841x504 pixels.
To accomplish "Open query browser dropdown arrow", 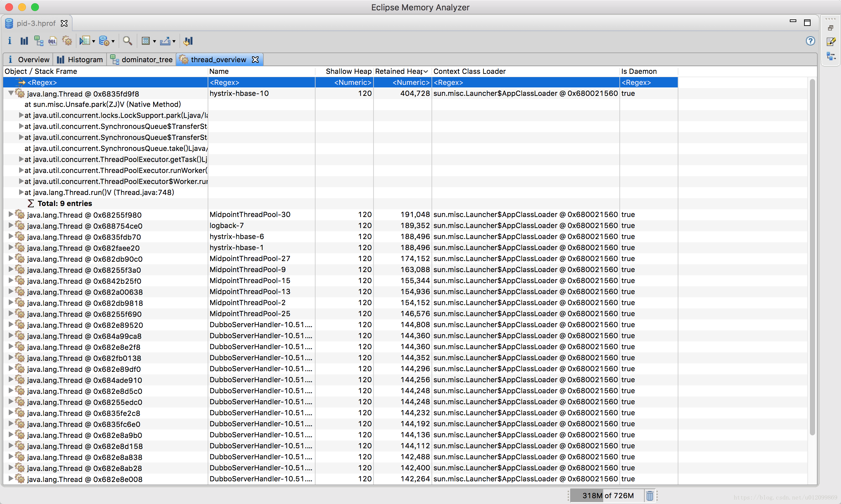I will (113, 41).
